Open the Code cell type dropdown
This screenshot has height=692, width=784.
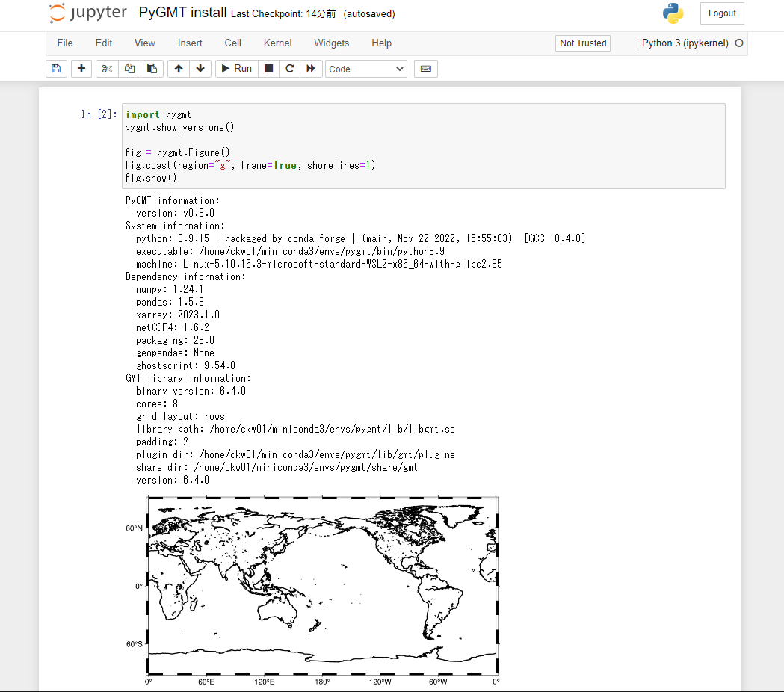point(365,68)
